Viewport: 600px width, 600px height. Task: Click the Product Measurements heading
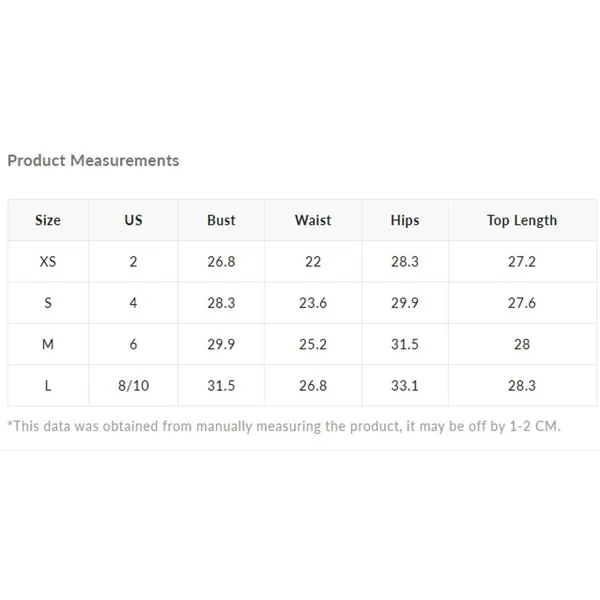click(x=93, y=160)
